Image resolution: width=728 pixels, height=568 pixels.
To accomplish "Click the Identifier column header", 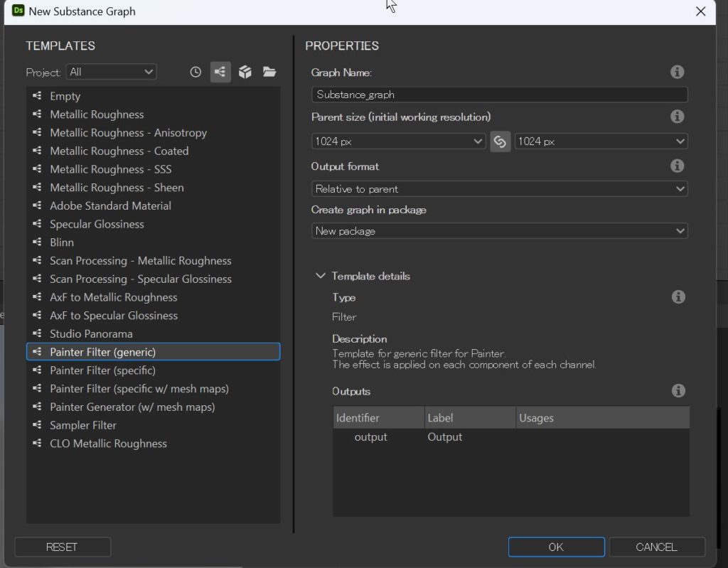I will 378,418.
